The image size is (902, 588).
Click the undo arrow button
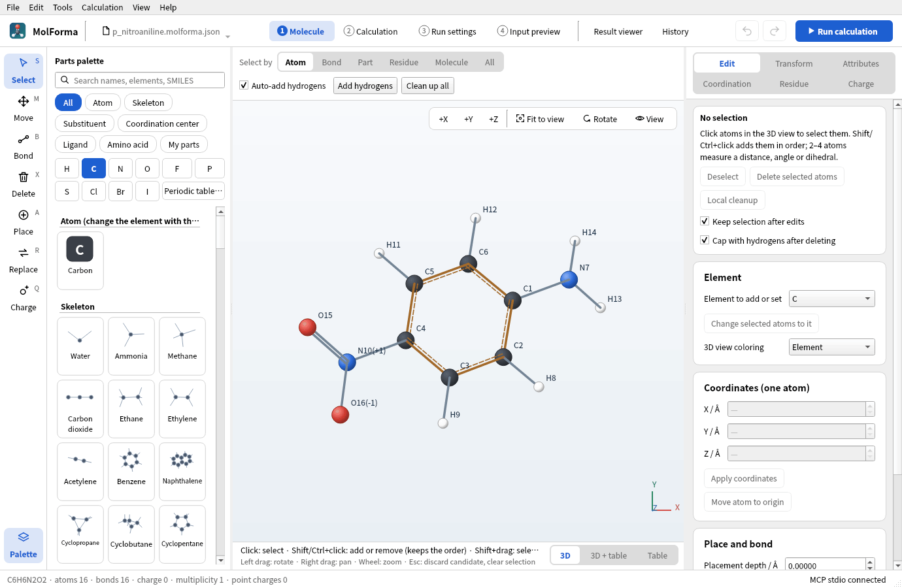(x=747, y=31)
